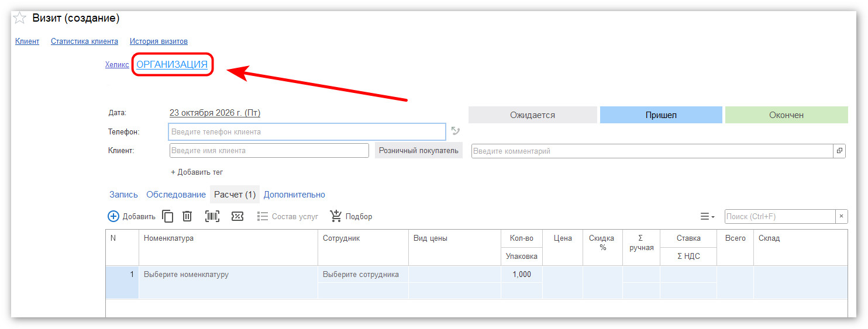Click phone call icon next to Телефон
Screen dimensions: 868x329
point(456,131)
